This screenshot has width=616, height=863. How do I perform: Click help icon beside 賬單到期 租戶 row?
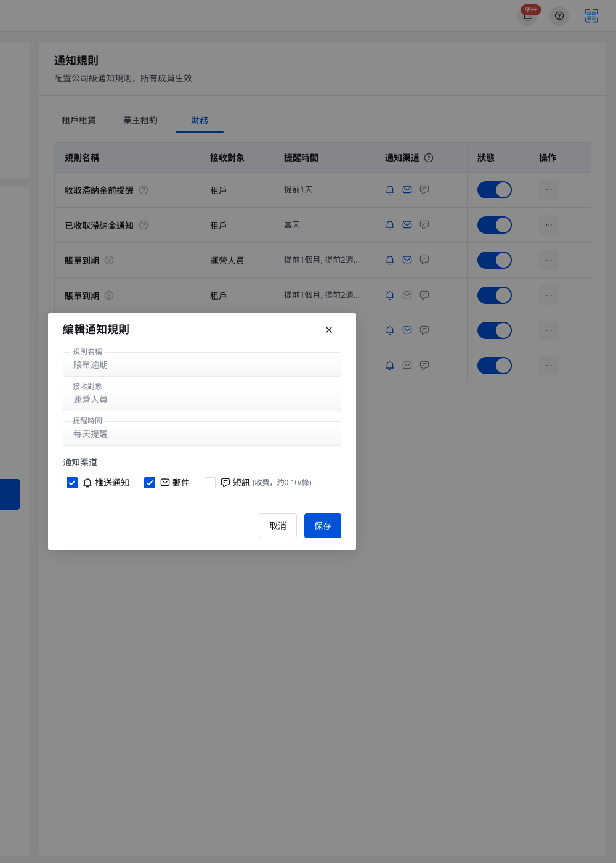109,295
